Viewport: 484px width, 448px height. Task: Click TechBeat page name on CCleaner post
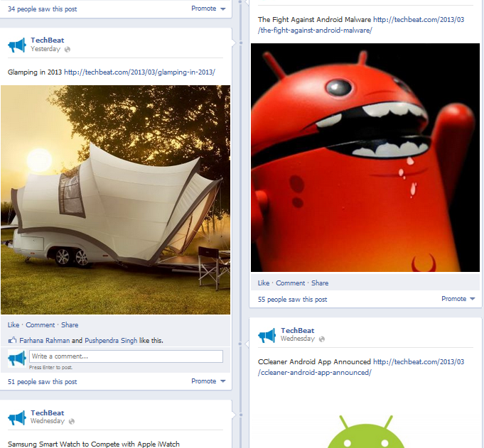(x=298, y=331)
